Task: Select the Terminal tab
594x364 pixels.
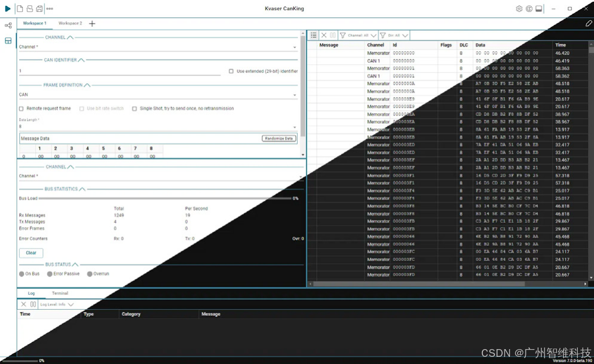Action: click(60, 293)
